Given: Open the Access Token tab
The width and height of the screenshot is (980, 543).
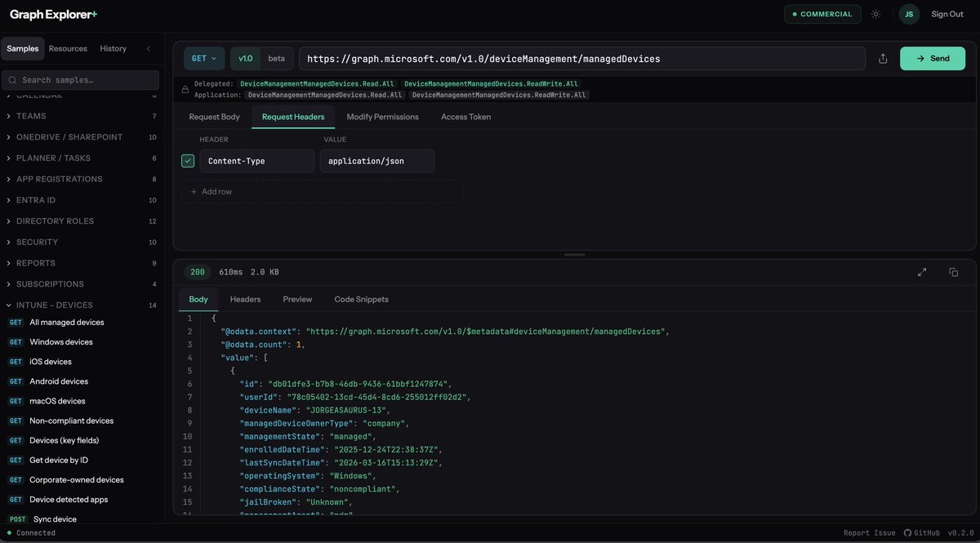Looking at the screenshot, I should pos(466,117).
